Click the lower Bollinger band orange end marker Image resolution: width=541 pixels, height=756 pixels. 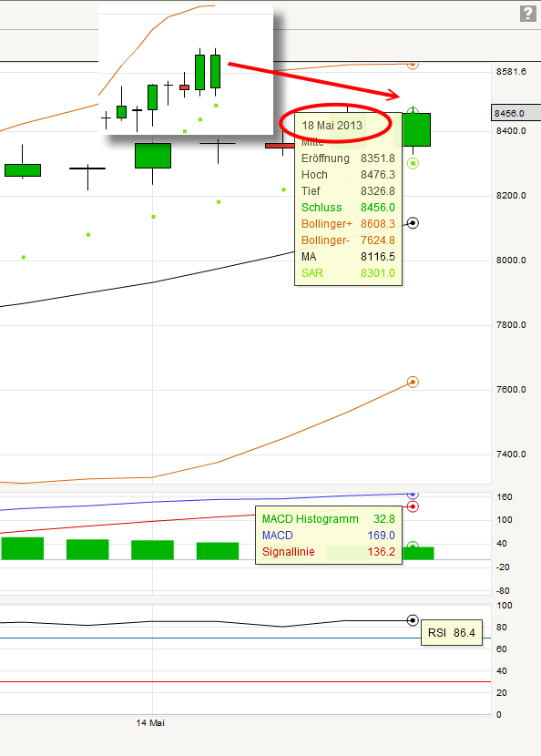[413, 382]
